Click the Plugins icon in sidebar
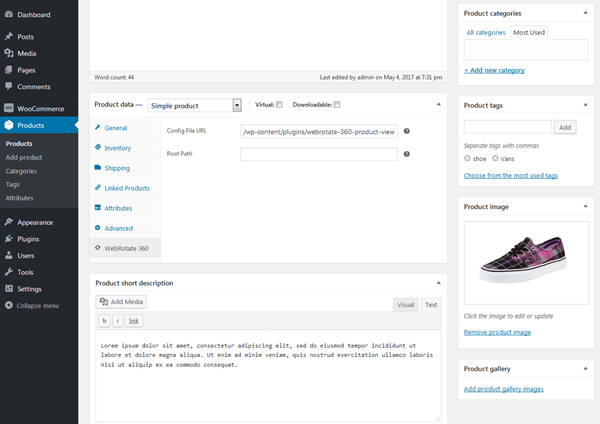Screen dimensions: 600x424 point(9,239)
